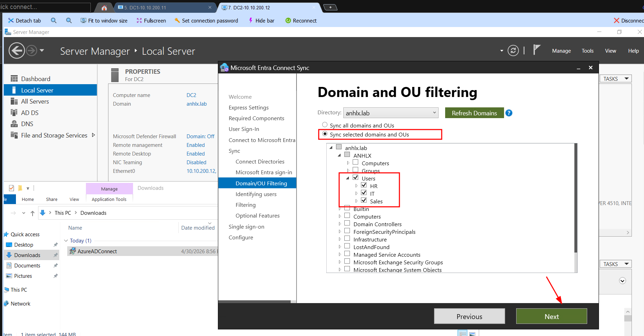Image resolution: width=644 pixels, height=336 pixels.
Task: Uncheck the Users OU checkbox
Action: (355, 177)
